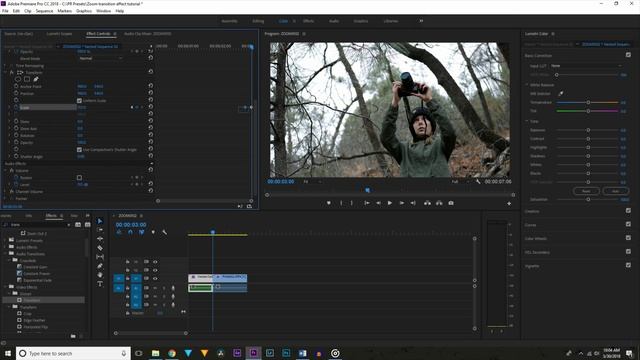Toggle the Creative section checkbox
The width and height of the screenshot is (640, 360).
pos(628,211)
